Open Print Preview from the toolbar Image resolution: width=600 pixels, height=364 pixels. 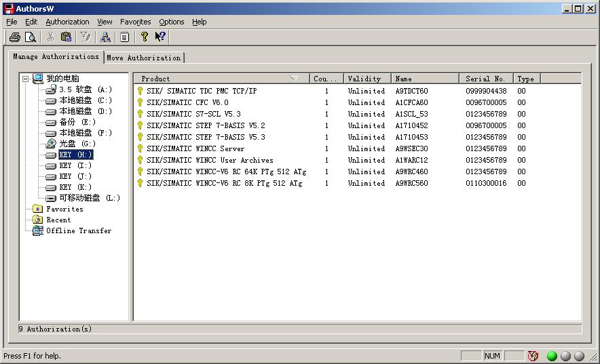point(31,37)
